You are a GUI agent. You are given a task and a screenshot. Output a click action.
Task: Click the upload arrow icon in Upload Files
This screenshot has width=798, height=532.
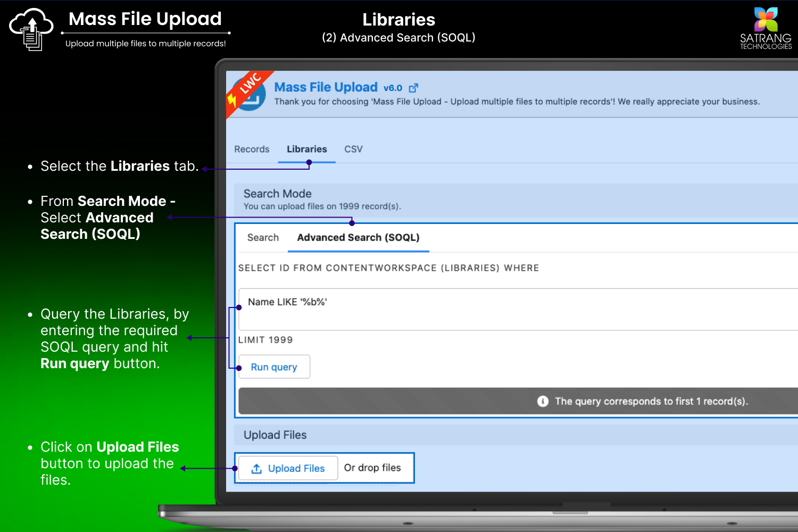point(256,469)
